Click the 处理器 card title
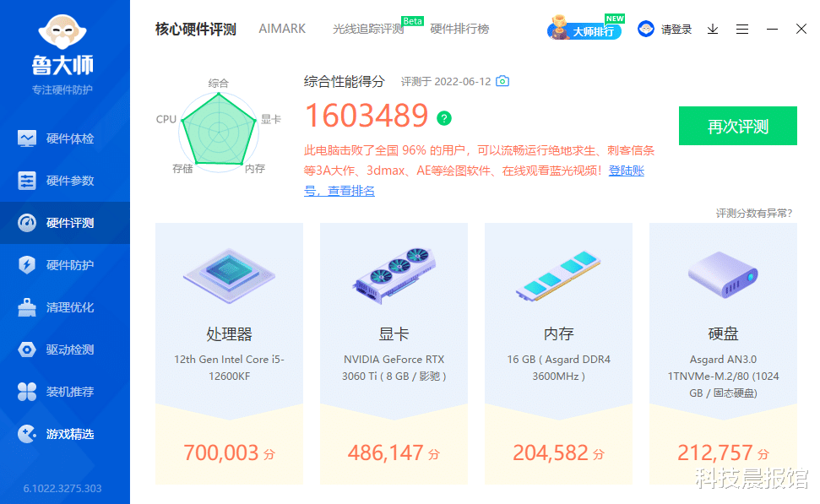Image resolution: width=820 pixels, height=504 pixels. click(229, 334)
